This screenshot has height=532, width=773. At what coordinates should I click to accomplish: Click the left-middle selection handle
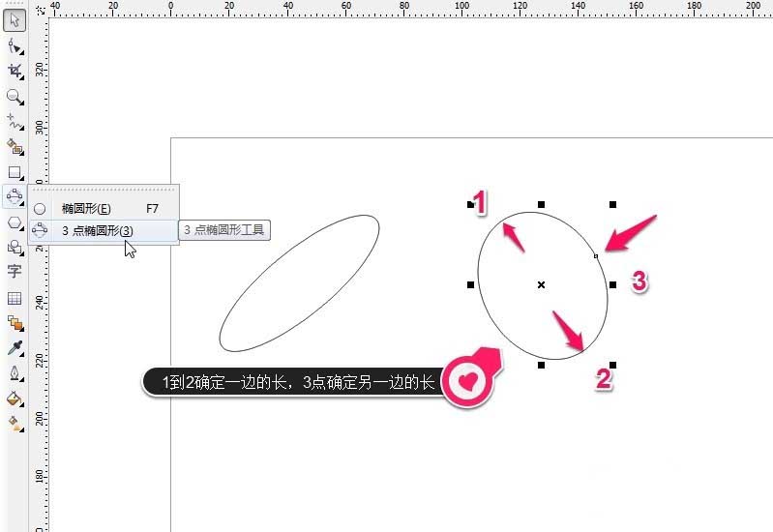point(470,285)
